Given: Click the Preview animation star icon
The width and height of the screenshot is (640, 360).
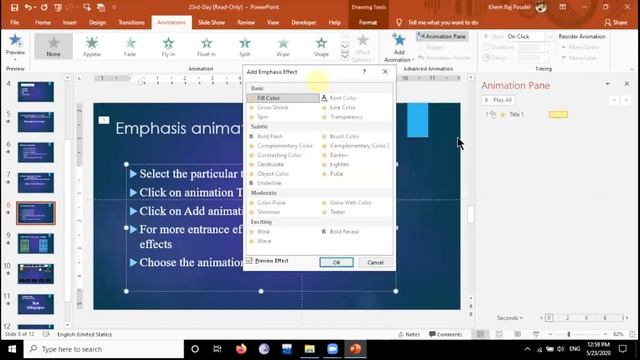Looking at the screenshot, I should coord(15,40).
